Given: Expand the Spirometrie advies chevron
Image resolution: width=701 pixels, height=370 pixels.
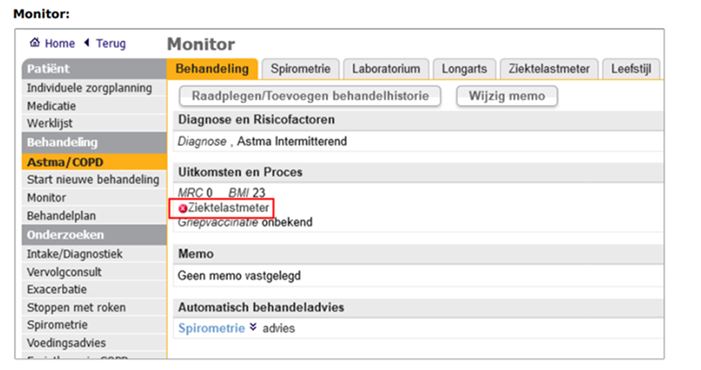Looking at the screenshot, I should (253, 327).
